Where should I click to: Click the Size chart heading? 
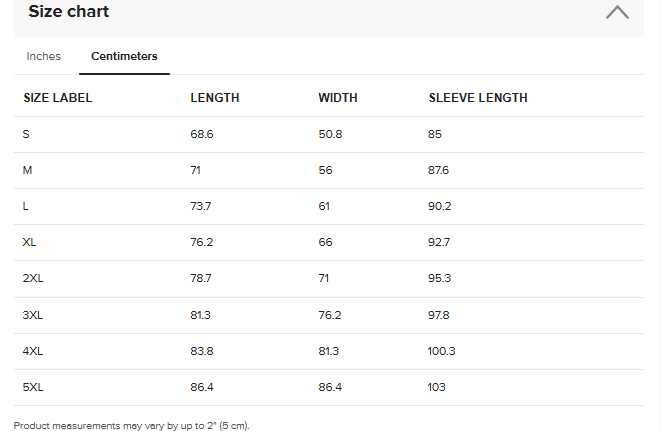[x=69, y=12]
